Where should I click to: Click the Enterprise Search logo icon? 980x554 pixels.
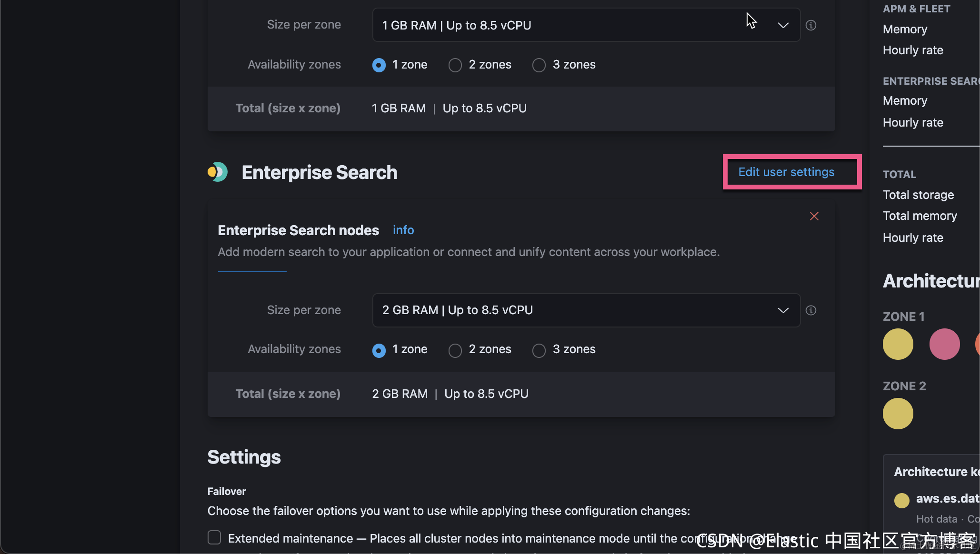(x=218, y=172)
